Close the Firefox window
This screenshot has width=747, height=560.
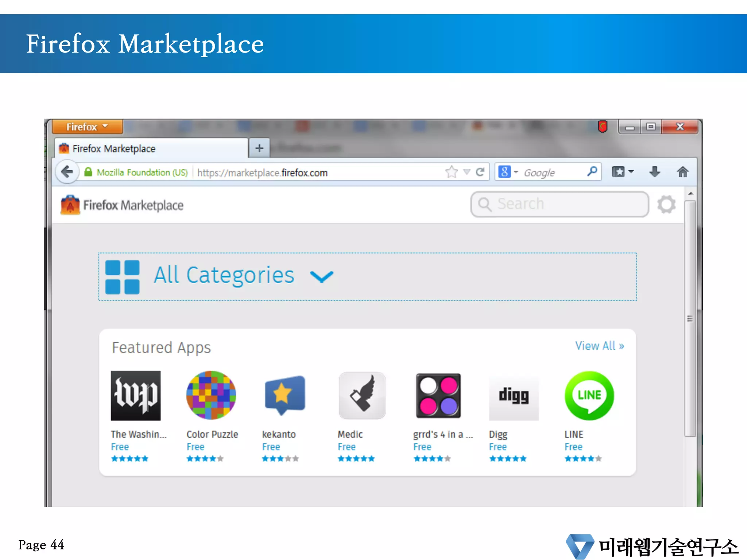point(680,127)
